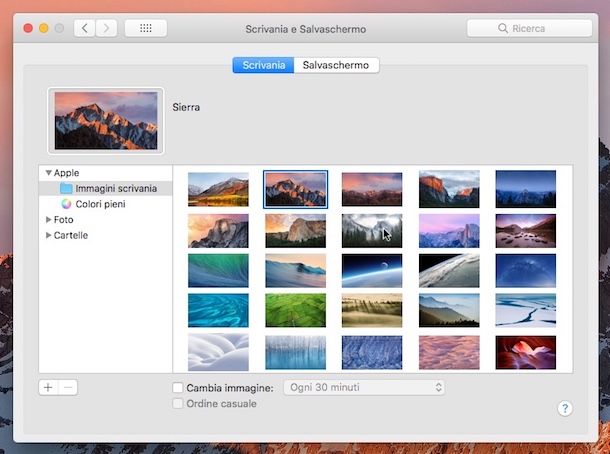610x454 pixels.
Task: Toggle the Ordine casuale checkbox
Action: point(178,404)
